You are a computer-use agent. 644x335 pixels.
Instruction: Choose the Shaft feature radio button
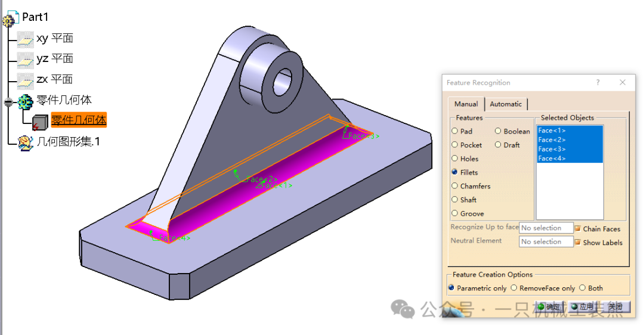454,200
